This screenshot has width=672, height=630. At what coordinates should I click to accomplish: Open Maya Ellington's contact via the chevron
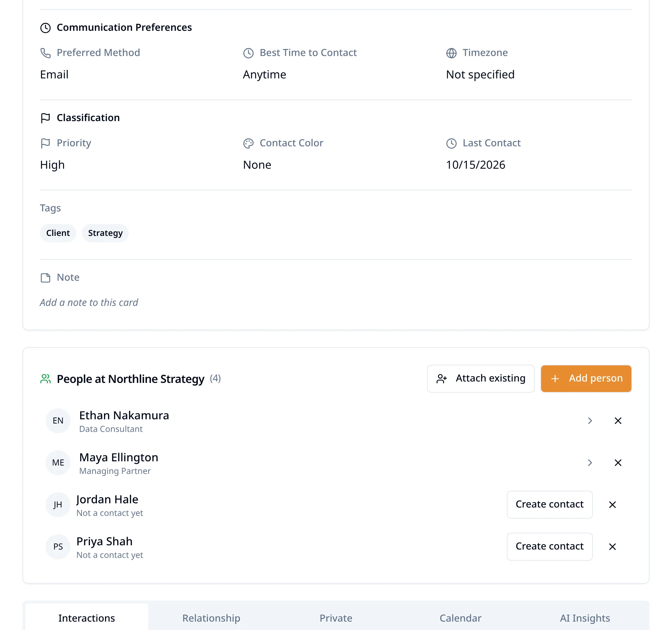[x=590, y=463]
